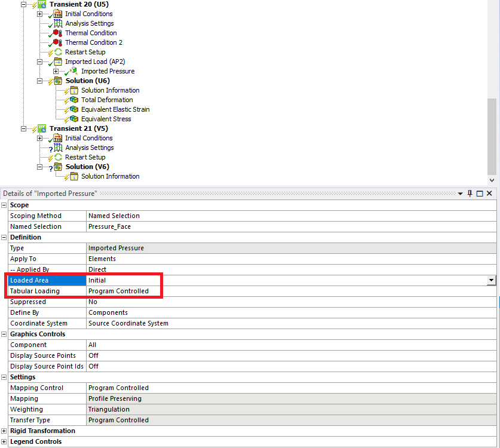Collapse the Definition section in Details
This screenshot has height=448, width=500.
click(x=4, y=237)
